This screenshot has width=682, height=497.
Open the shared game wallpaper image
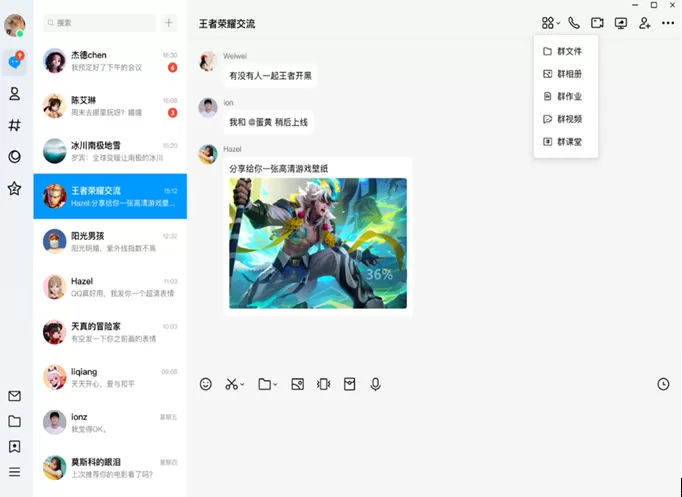point(318,243)
